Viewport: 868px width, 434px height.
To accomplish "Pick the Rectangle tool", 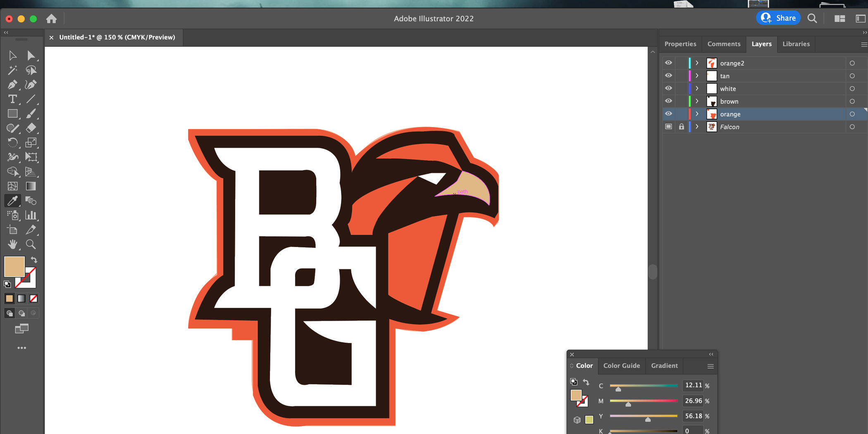I will (x=12, y=114).
